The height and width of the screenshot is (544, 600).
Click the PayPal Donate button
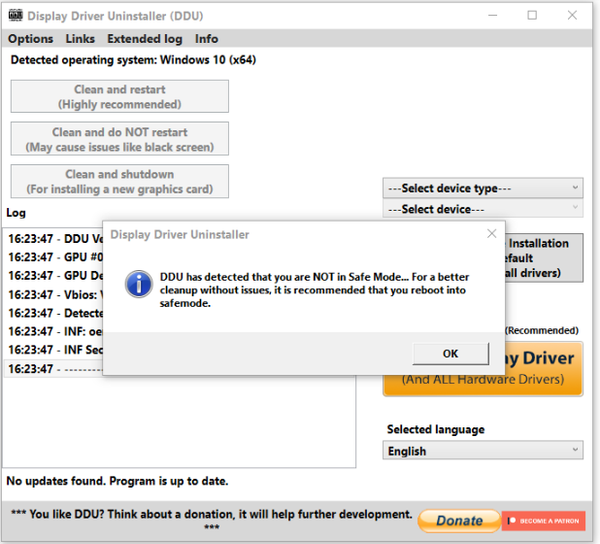(x=459, y=520)
